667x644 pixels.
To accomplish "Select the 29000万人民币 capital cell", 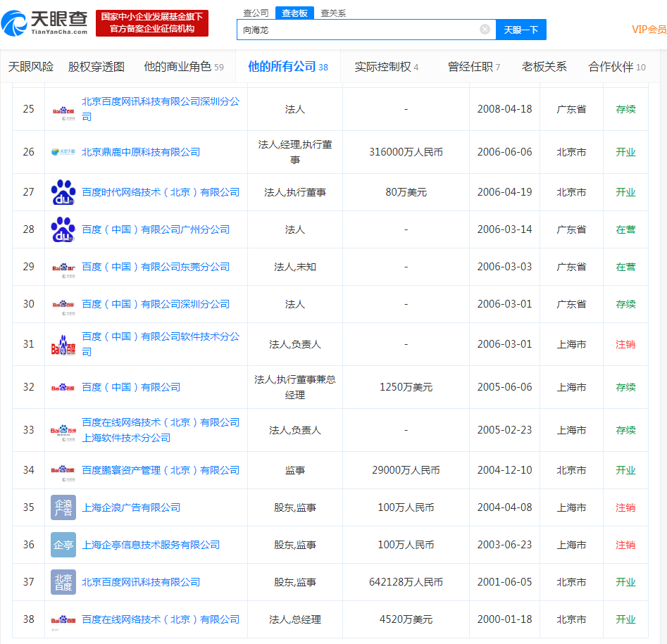I will click(406, 470).
